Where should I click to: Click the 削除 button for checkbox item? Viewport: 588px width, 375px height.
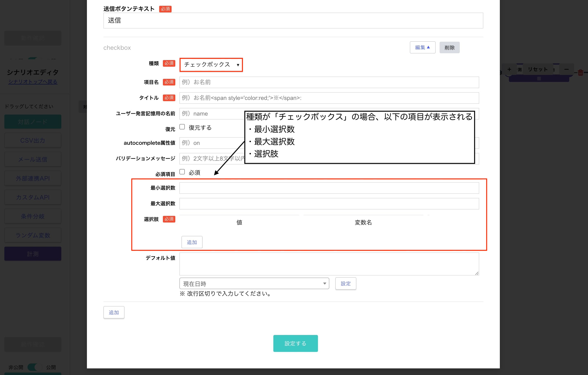pyautogui.click(x=449, y=47)
